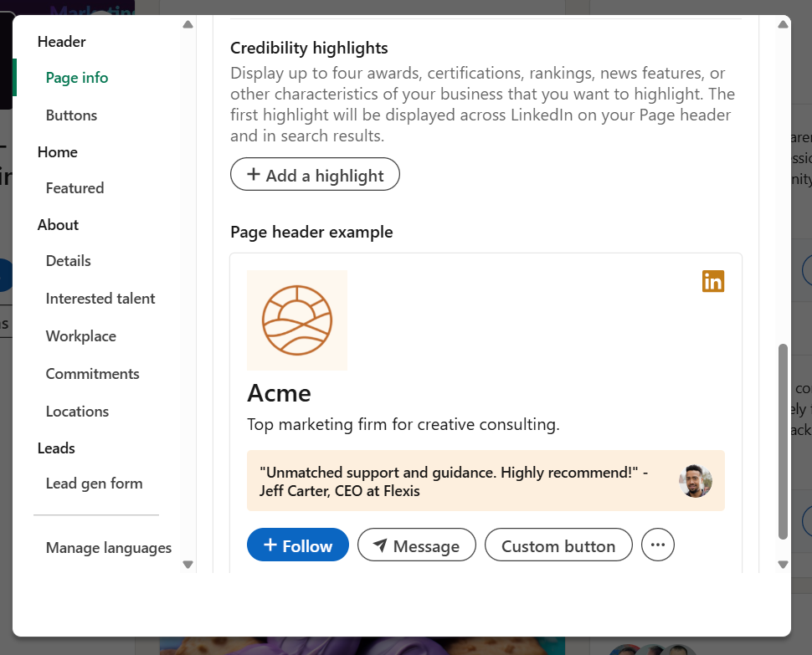Click the Message button with paper plane
This screenshot has height=655, width=812.
pos(416,545)
